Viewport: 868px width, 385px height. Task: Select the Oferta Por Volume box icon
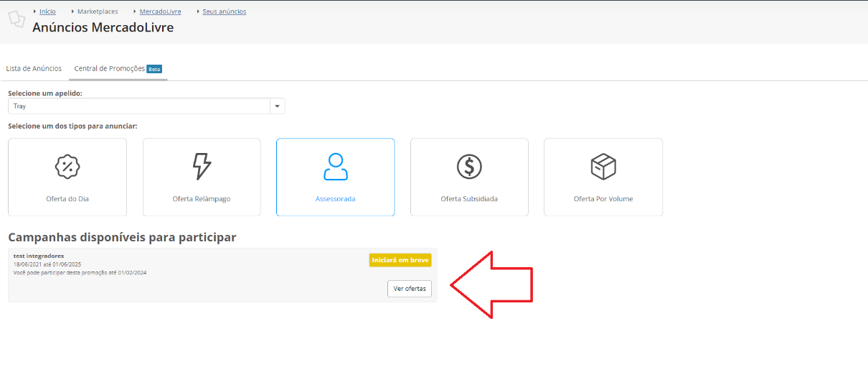[x=603, y=167]
